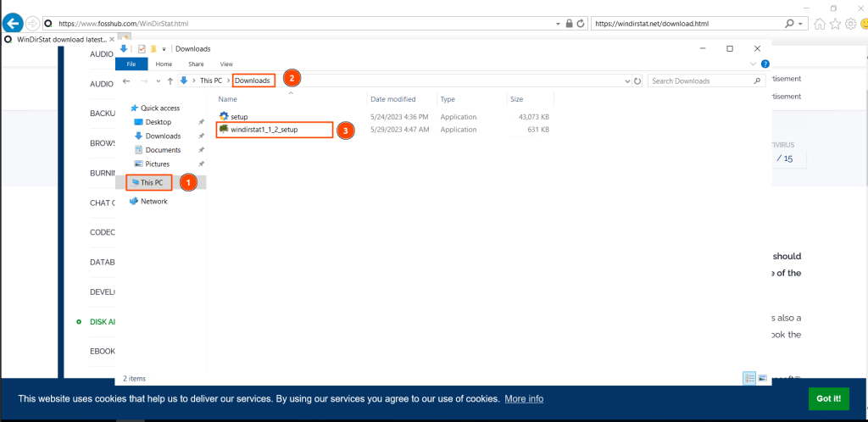The width and height of the screenshot is (868, 422).
Task: Click Got it! cookie button
Action: [x=829, y=398]
